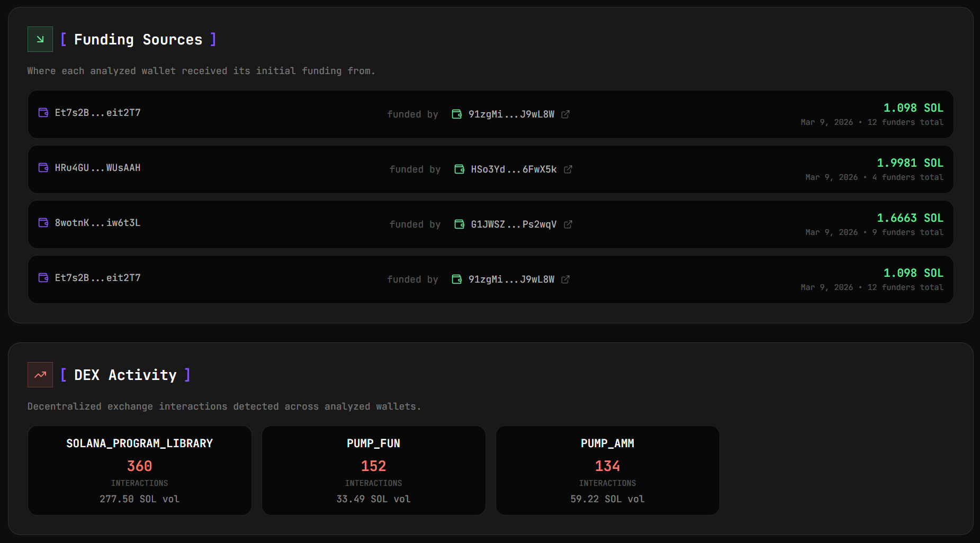The image size is (980, 543).
Task: Select the PUMP_AMM activity card
Action: click(607, 470)
